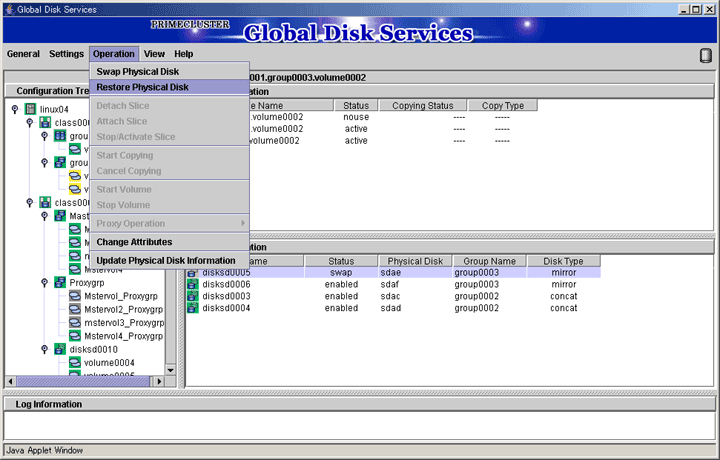Click the Log Information panel header
The width and height of the screenshot is (720, 460).
(360, 404)
